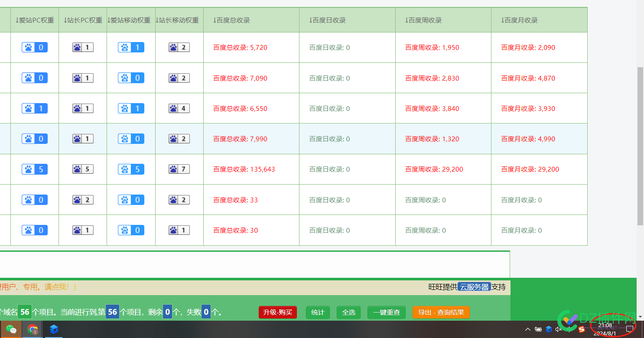Click 站长PC权重 badge showing 2
Viewport: 644px width, 338px height.
[x=83, y=200]
